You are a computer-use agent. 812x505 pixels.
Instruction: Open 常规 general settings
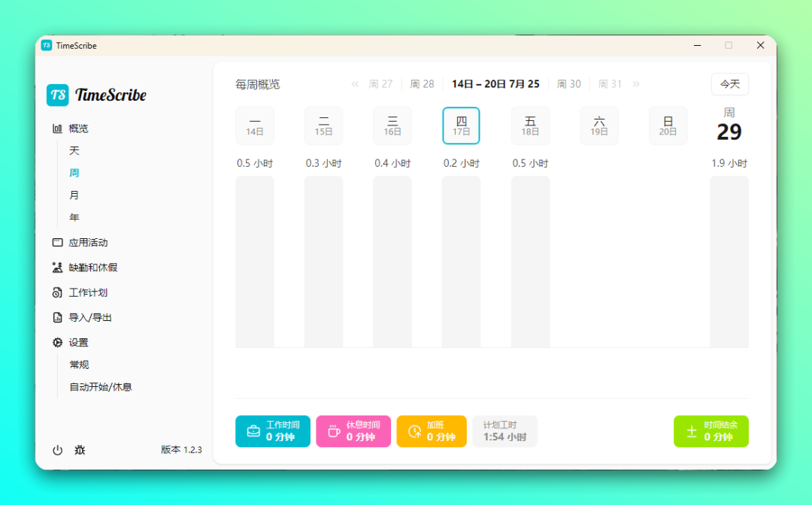click(x=79, y=364)
